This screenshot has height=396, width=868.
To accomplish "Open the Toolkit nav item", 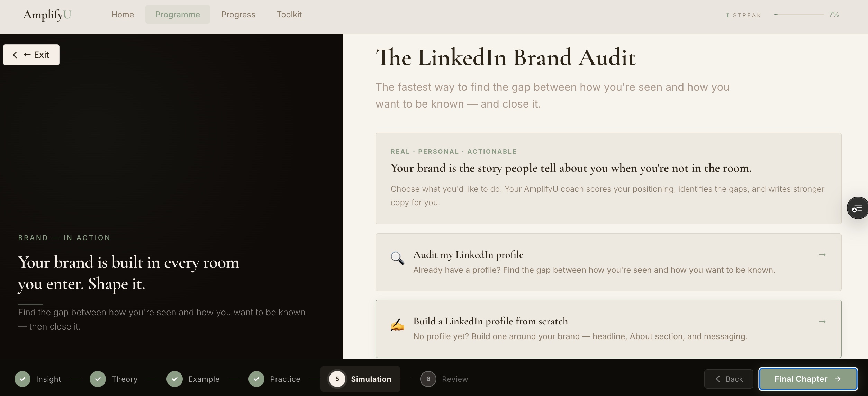I will 289,15.
